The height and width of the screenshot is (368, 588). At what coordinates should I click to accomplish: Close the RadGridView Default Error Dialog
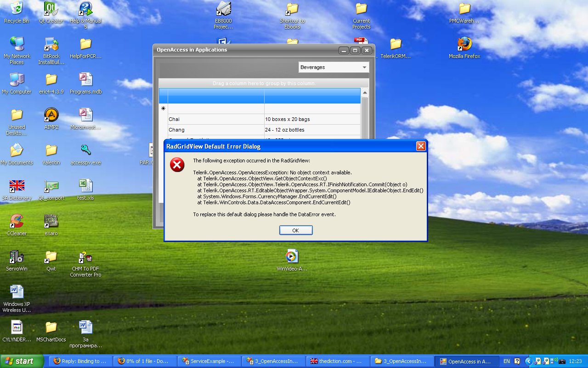(421, 146)
